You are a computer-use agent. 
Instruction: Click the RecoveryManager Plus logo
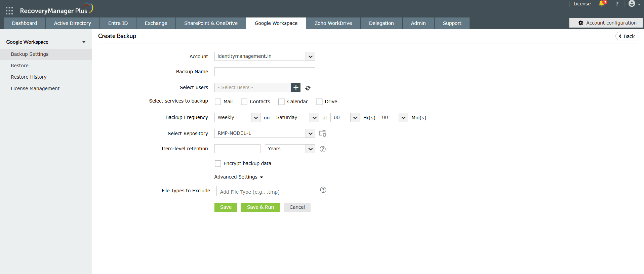(56, 9)
